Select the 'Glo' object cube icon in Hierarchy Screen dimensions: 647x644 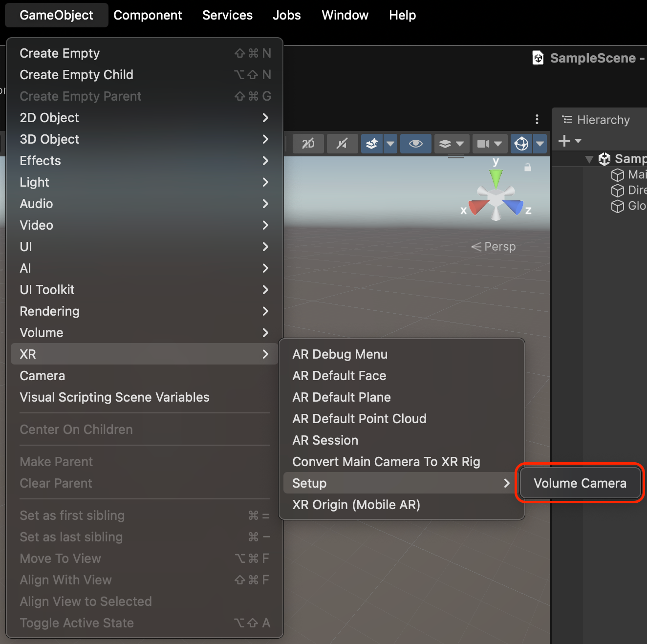pos(618,206)
